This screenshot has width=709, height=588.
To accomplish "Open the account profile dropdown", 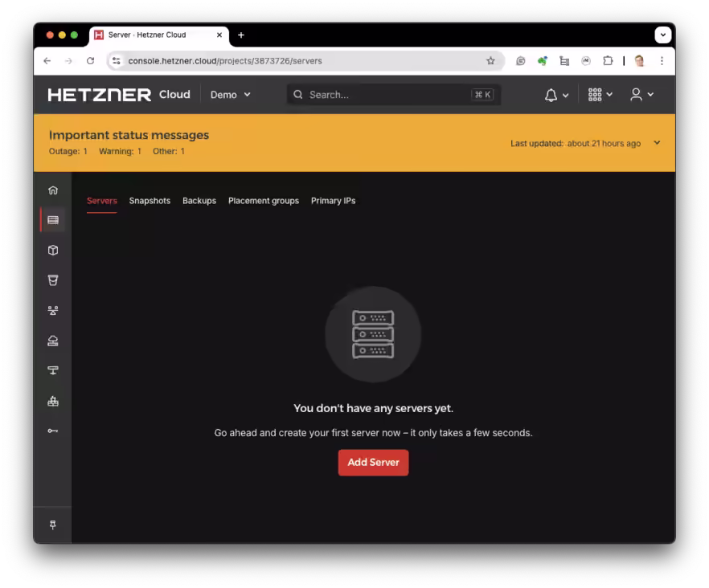I will [641, 94].
